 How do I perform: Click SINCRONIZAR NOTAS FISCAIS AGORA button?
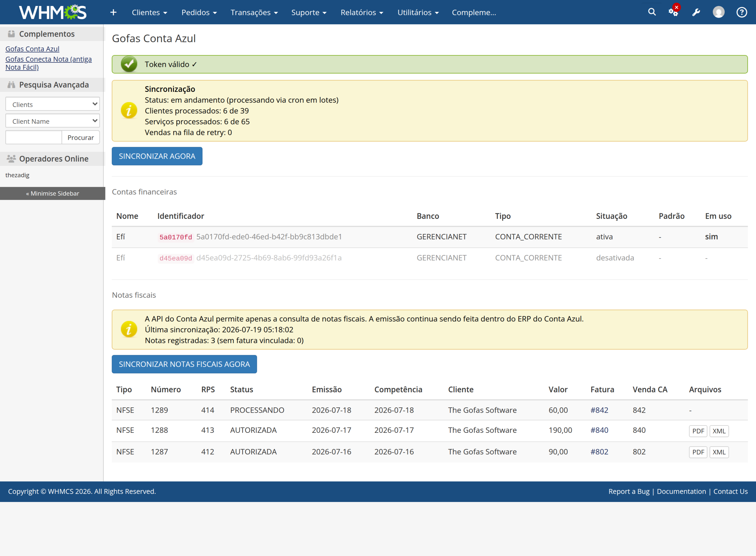pos(184,364)
